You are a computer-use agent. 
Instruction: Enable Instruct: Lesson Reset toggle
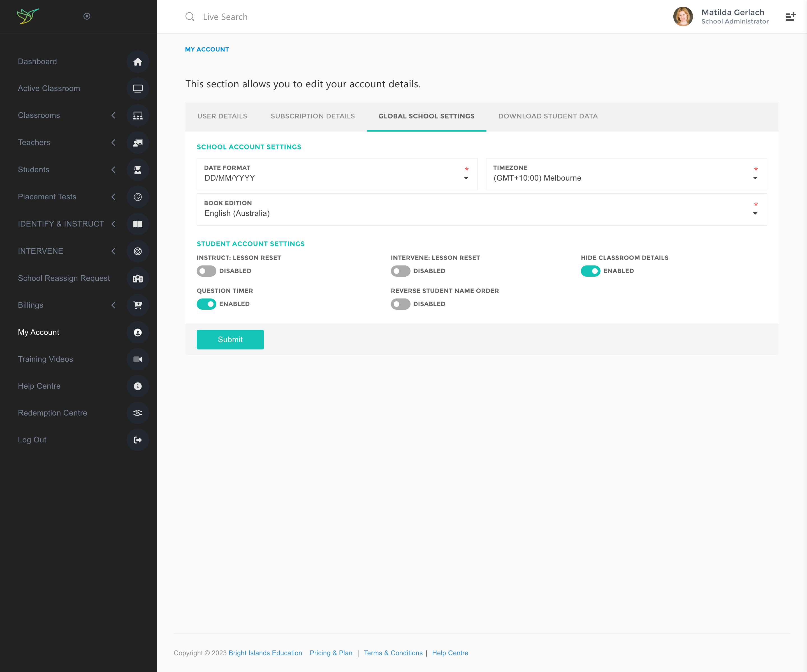coord(206,271)
